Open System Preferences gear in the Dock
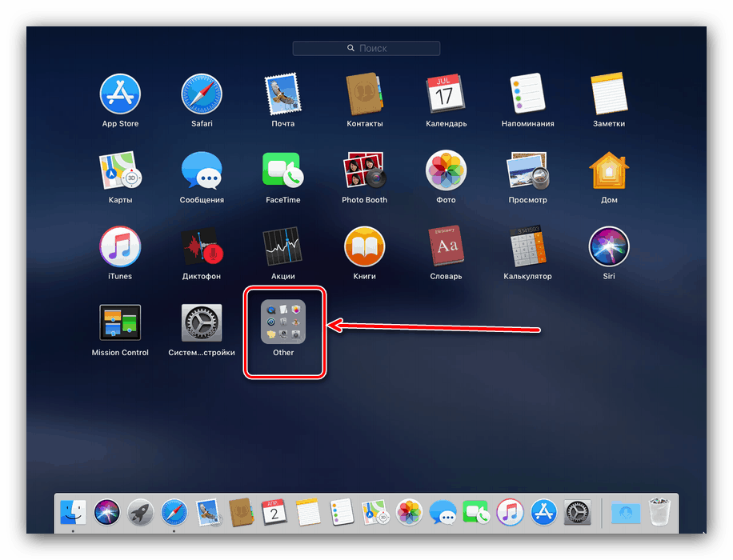Image resolution: width=733 pixels, height=560 pixels. pyautogui.click(x=577, y=512)
